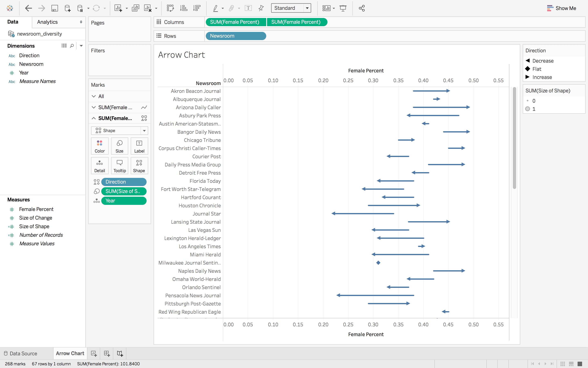Click the Shape marks button
The height and width of the screenshot is (368, 588).
click(139, 166)
